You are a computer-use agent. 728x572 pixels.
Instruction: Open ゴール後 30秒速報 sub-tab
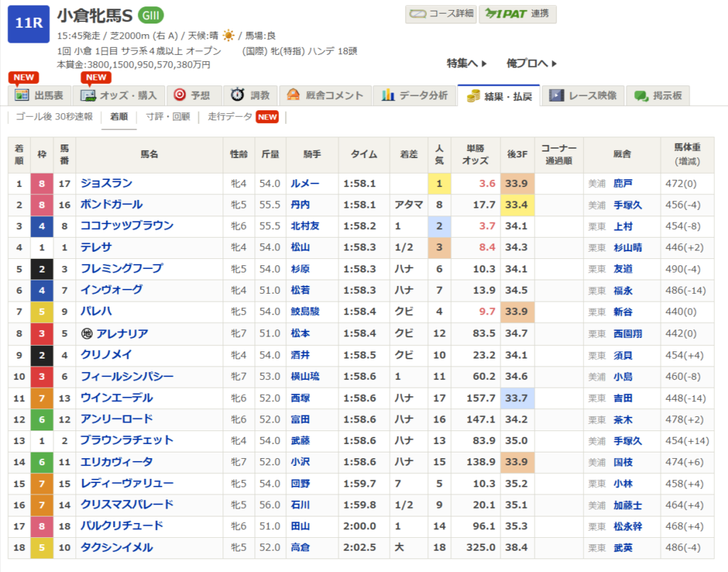pos(54,117)
